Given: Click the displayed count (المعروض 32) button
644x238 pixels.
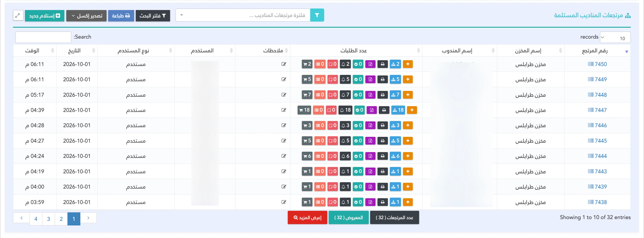Looking at the screenshot, I should pos(348,218).
